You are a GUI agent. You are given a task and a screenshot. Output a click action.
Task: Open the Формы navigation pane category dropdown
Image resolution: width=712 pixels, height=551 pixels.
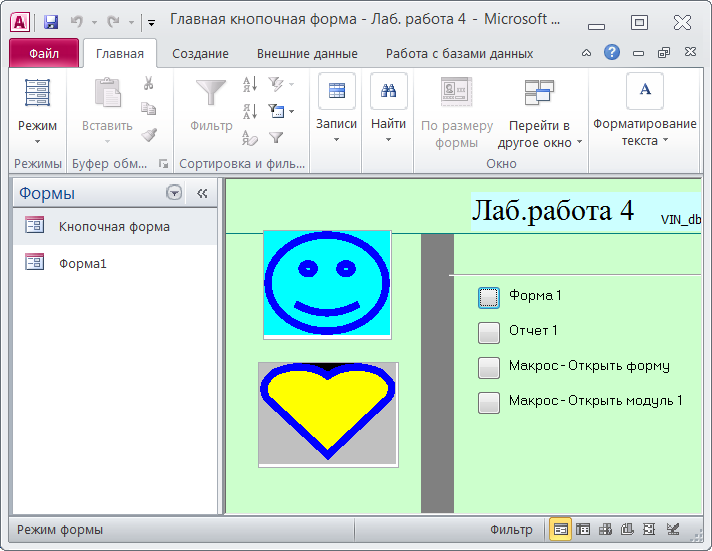click(175, 194)
